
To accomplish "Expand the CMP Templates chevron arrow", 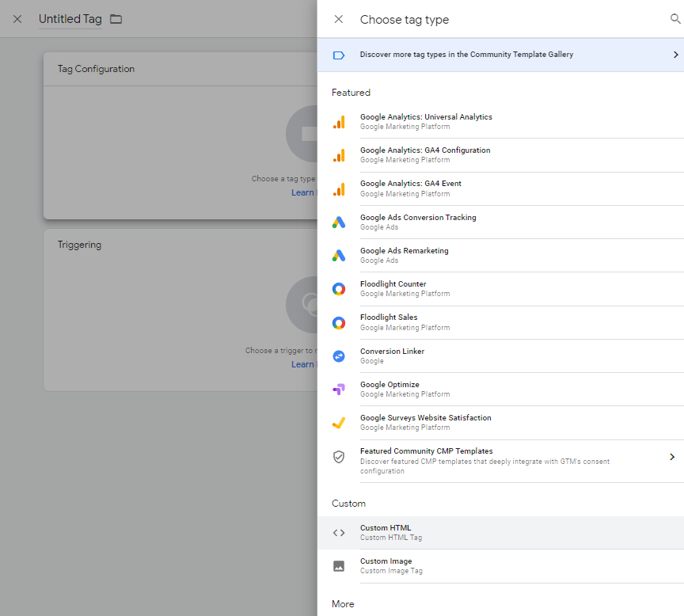I will coord(672,457).
